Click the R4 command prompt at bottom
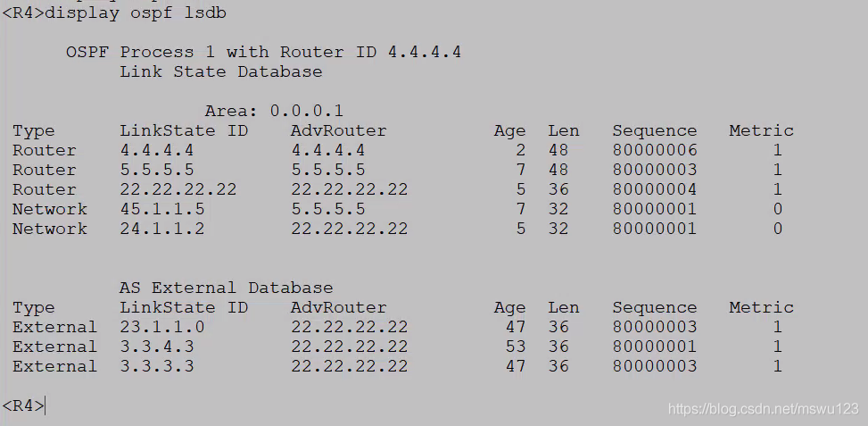The width and height of the screenshot is (868, 426). (22, 406)
